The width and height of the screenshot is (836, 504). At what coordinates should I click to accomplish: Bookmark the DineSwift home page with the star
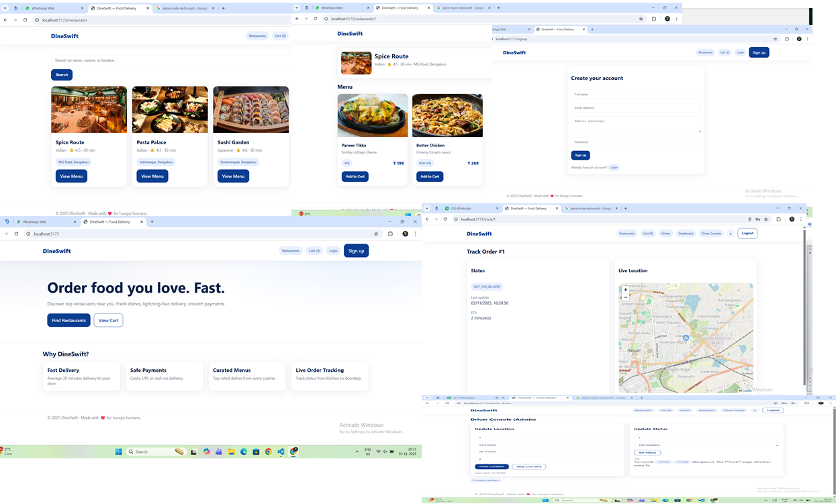coord(376,234)
